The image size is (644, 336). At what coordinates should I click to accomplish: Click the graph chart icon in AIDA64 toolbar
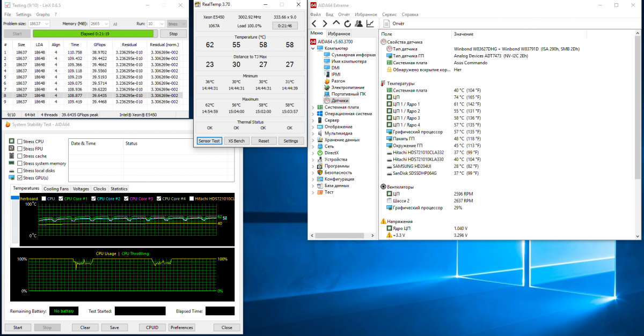pos(370,24)
